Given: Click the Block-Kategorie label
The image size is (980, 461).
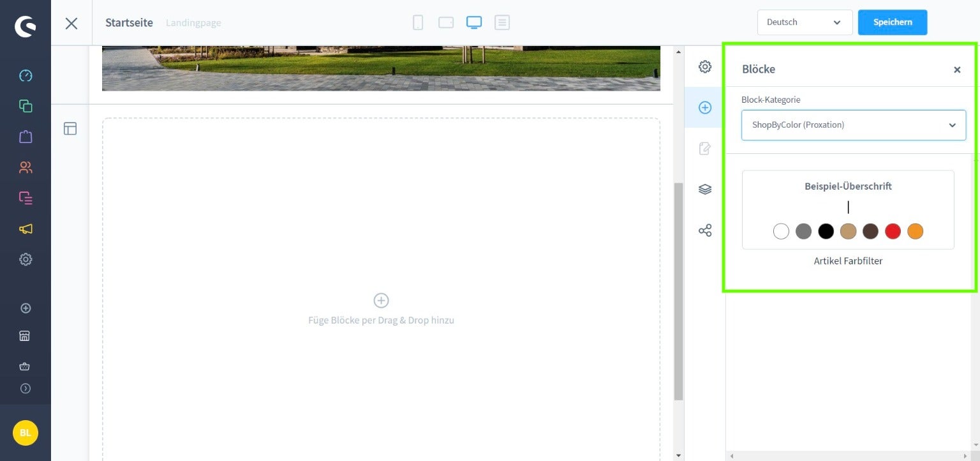Looking at the screenshot, I should click(x=771, y=100).
